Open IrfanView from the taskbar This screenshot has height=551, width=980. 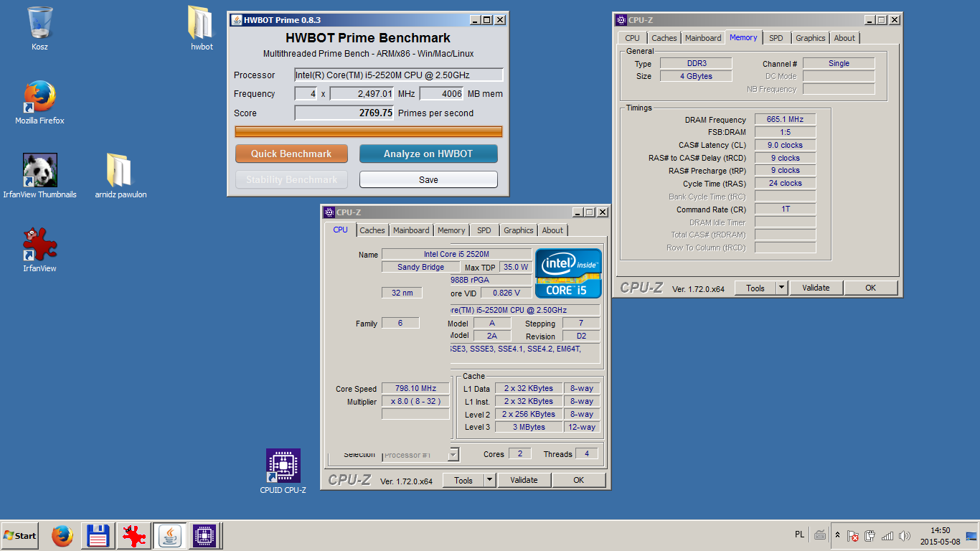point(133,536)
